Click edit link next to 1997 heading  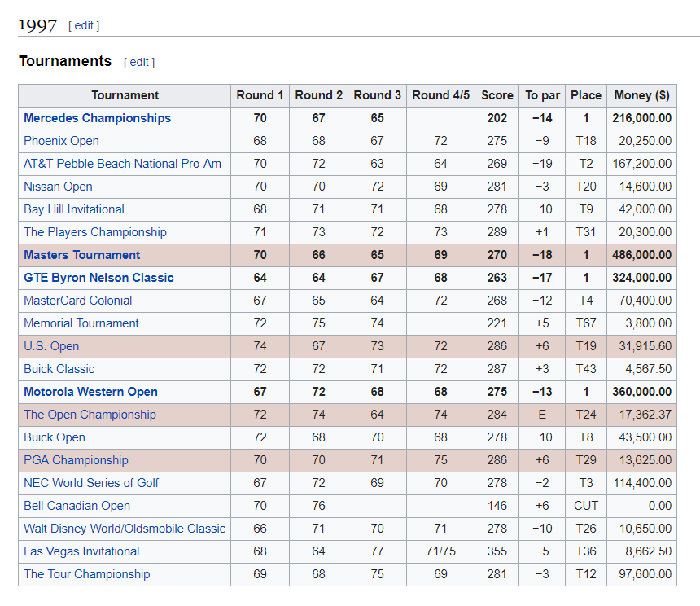pos(84,25)
